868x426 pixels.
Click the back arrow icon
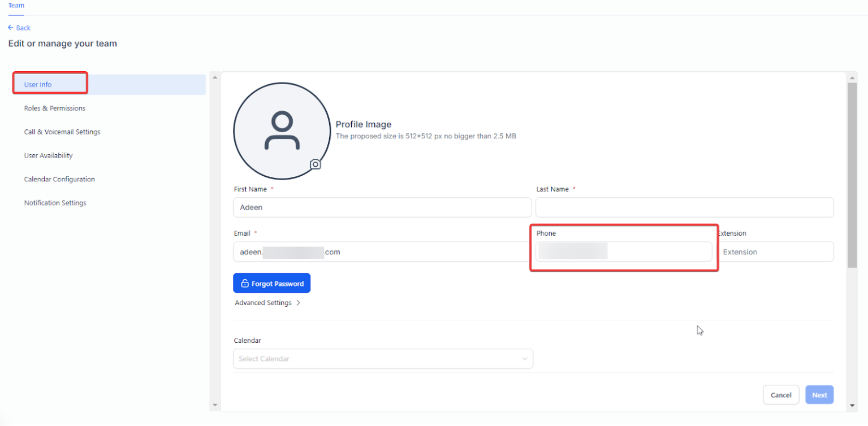pos(11,28)
